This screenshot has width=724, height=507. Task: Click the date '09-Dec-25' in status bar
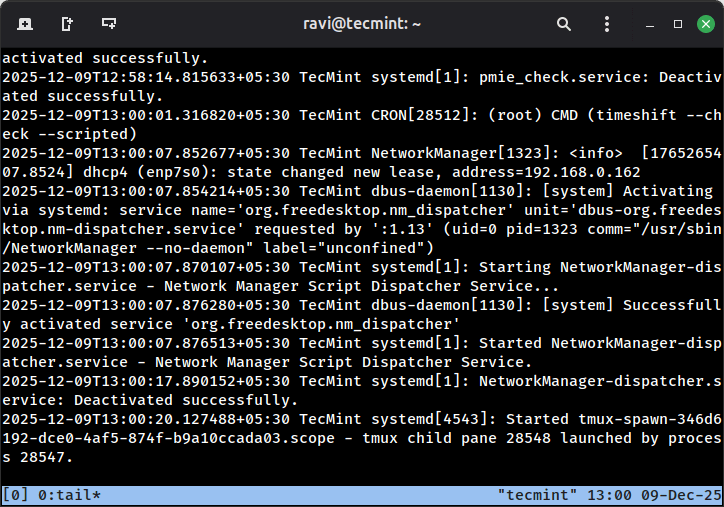681,495
